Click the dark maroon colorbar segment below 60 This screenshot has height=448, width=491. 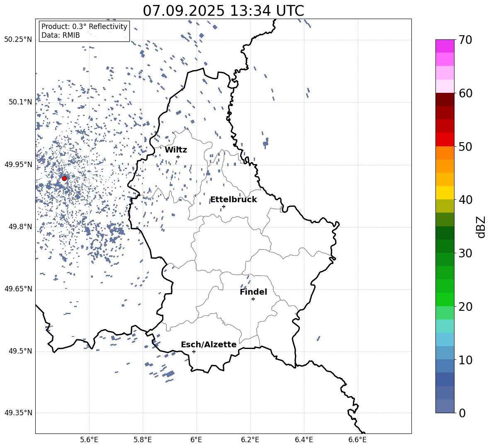click(445, 100)
